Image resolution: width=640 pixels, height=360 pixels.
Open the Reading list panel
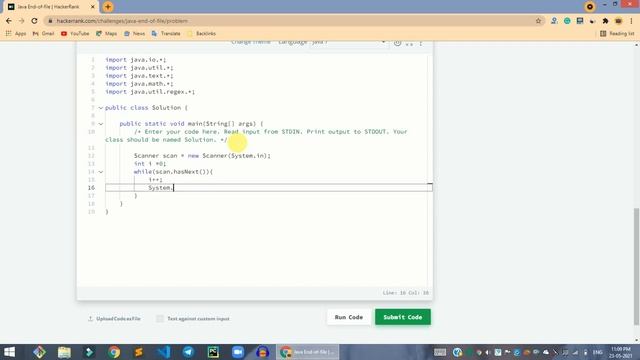[x=617, y=33]
